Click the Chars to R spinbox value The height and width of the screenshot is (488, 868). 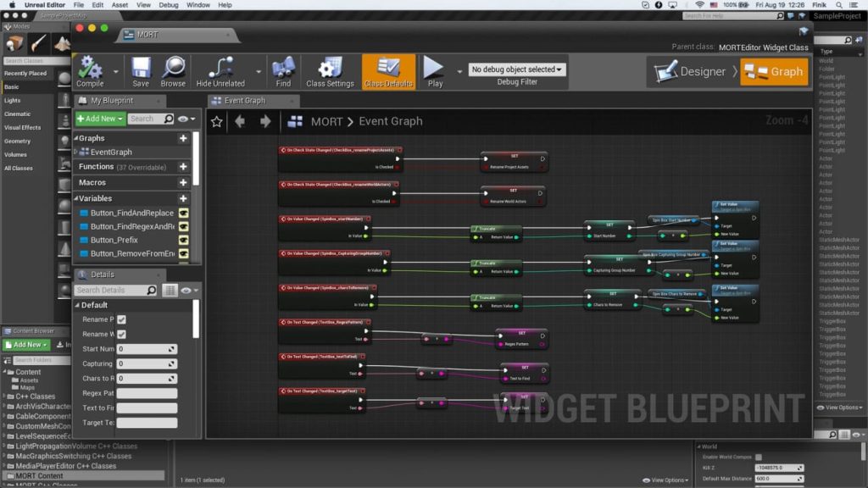147,379
